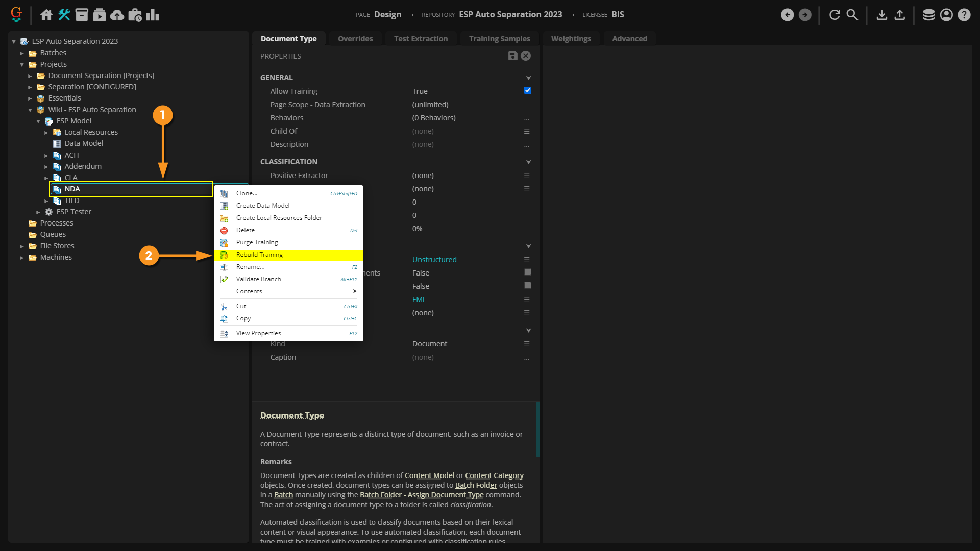Collapse the CLASSIFICATION section

click(528, 162)
